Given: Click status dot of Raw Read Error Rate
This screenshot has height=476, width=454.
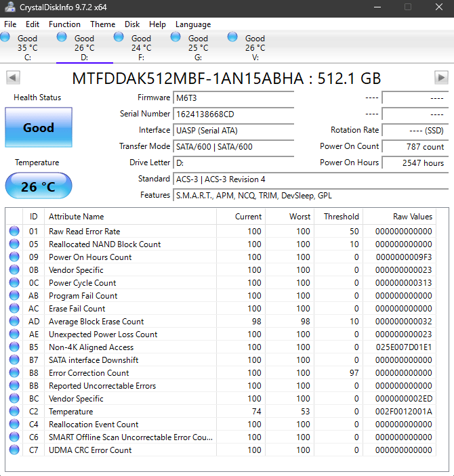Looking at the screenshot, I should point(14,231).
